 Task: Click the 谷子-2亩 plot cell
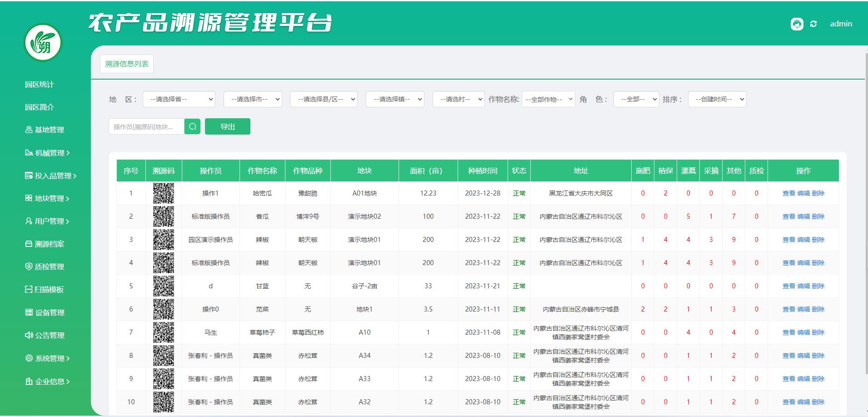pos(364,286)
